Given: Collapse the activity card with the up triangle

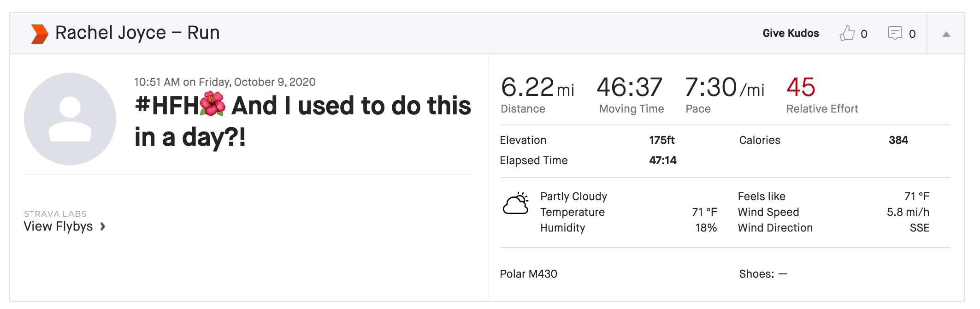Looking at the screenshot, I should pyautogui.click(x=946, y=34).
